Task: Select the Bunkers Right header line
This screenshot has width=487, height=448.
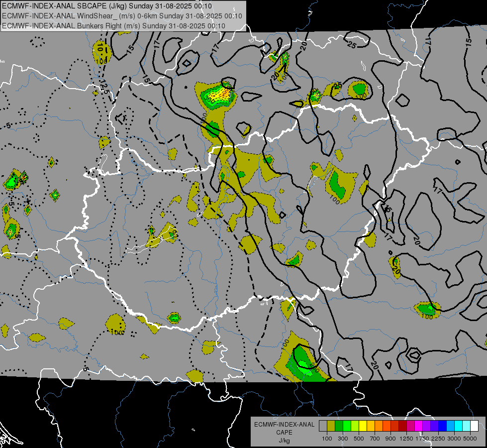Action: coord(114,26)
